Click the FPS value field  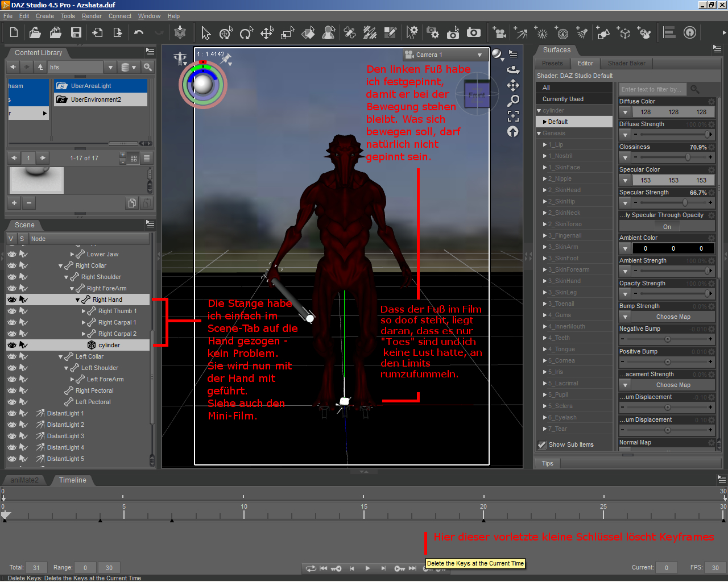715,568
